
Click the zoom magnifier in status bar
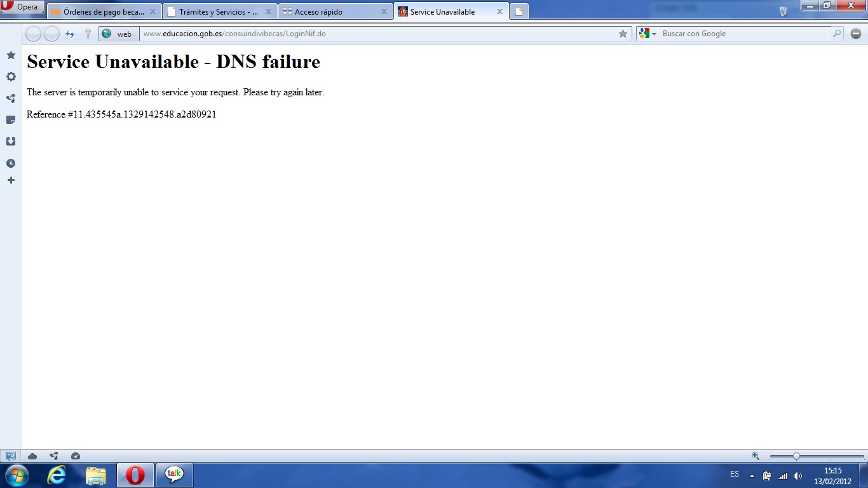[756, 456]
